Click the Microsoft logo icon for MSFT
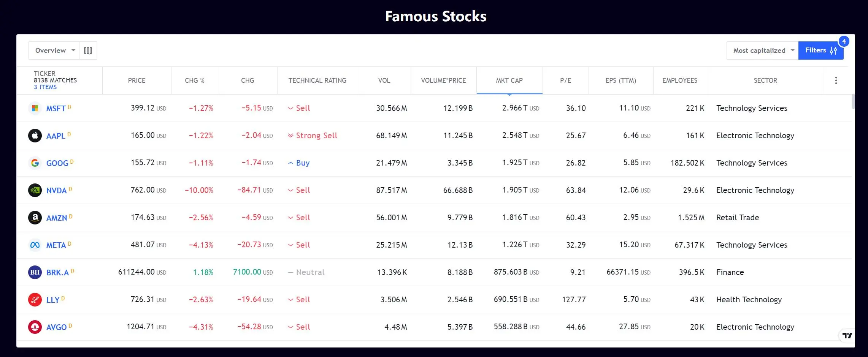This screenshot has height=357, width=868. tap(35, 108)
